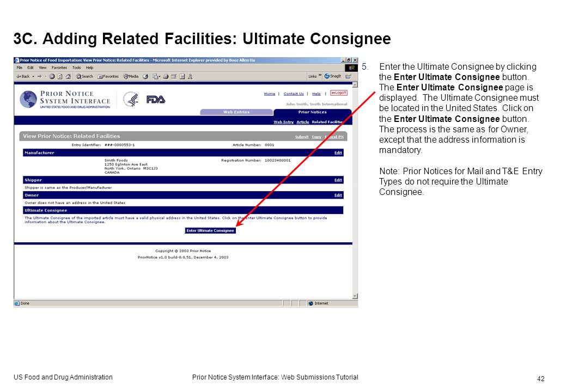Go to the Article sub-navigation link
Viewport: 566px width, 392px height.
coord(303,122)
